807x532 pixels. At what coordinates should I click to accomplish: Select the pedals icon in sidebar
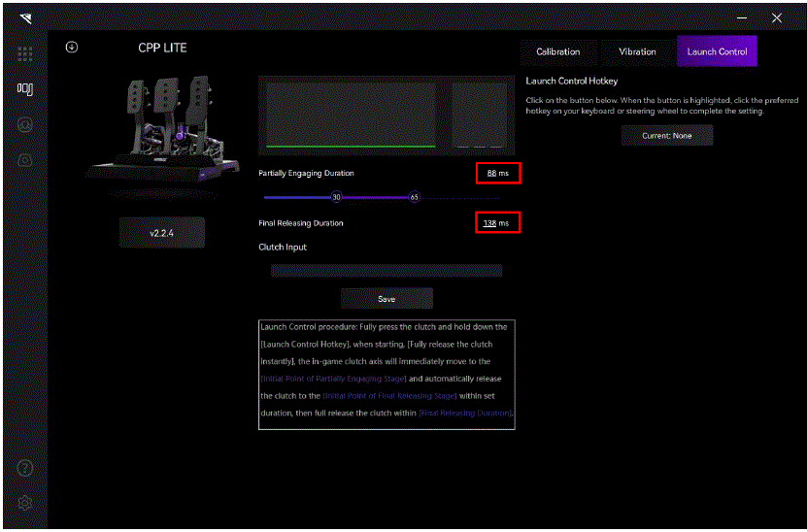tap(24, 89)
